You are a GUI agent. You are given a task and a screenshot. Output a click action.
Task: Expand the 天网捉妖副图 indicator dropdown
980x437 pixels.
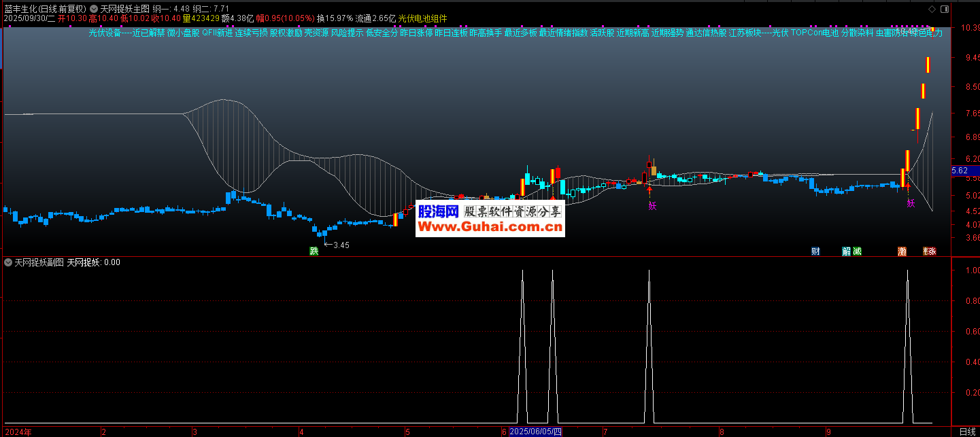[x=8, y=262]
